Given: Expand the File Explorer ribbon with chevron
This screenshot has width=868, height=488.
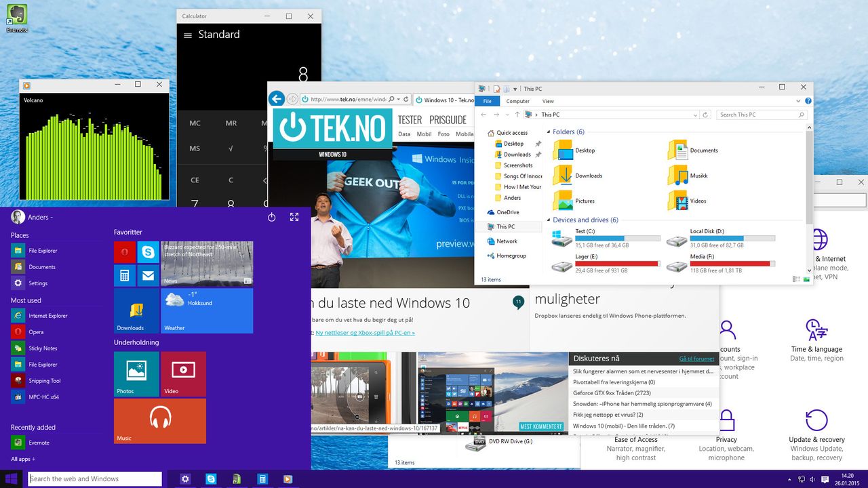Looking at the screenshot, I should (798, 101).
